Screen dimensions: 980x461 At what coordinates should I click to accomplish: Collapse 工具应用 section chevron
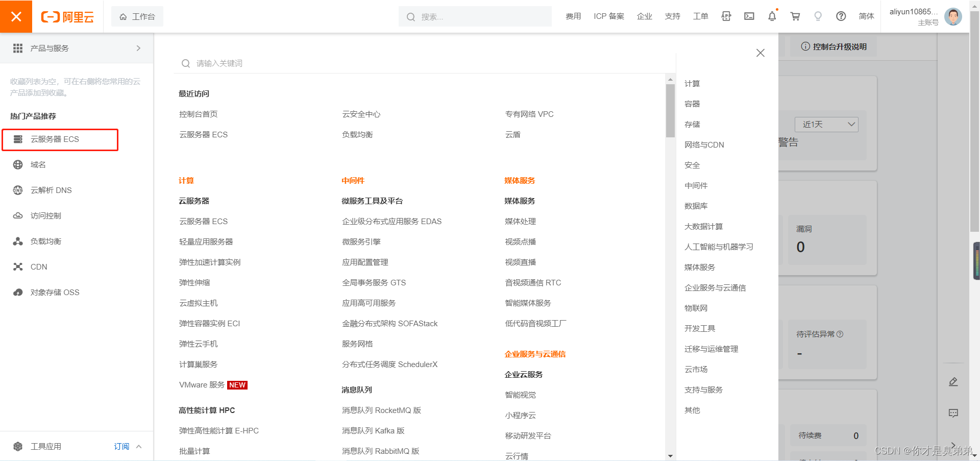coord(139,446)
